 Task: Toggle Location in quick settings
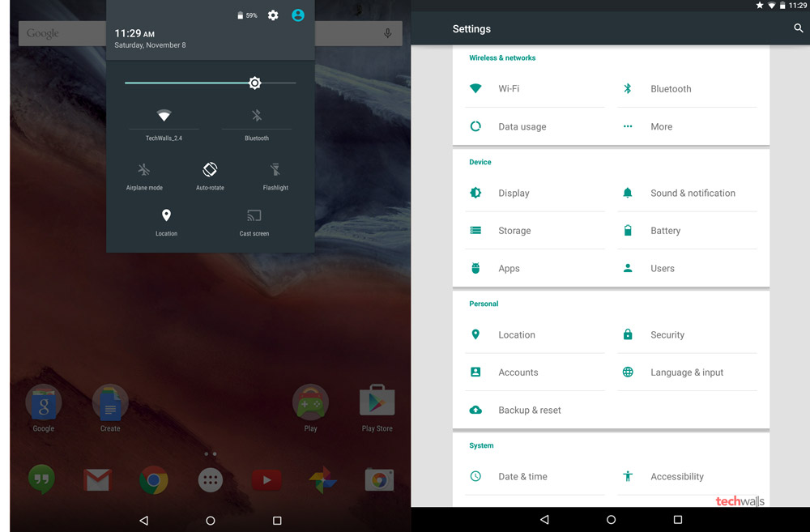pos(166,216)
